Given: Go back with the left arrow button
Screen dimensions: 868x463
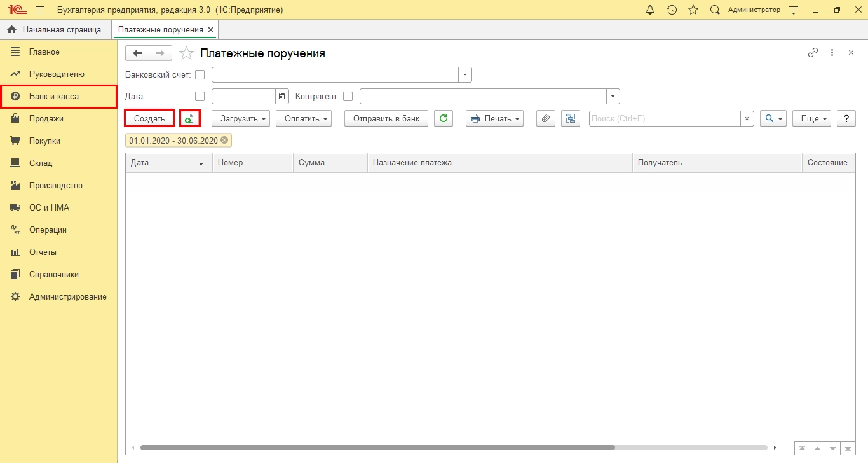Looking at the screenshot, I should (137, 53).
